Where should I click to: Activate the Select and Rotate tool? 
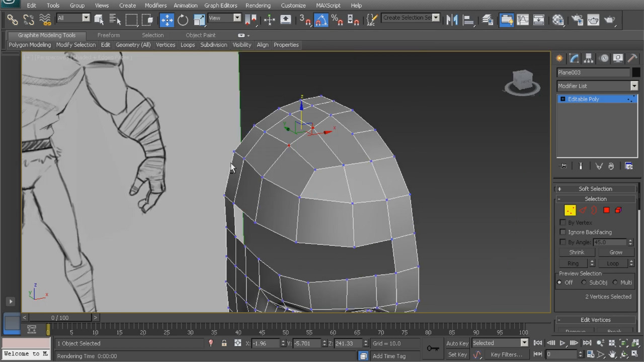[x=183, y=20]
